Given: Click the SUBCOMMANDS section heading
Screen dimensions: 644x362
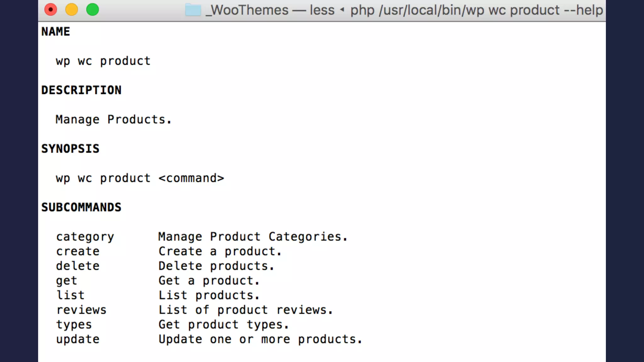Looking at the screenshot, I should tap(81, 207).
